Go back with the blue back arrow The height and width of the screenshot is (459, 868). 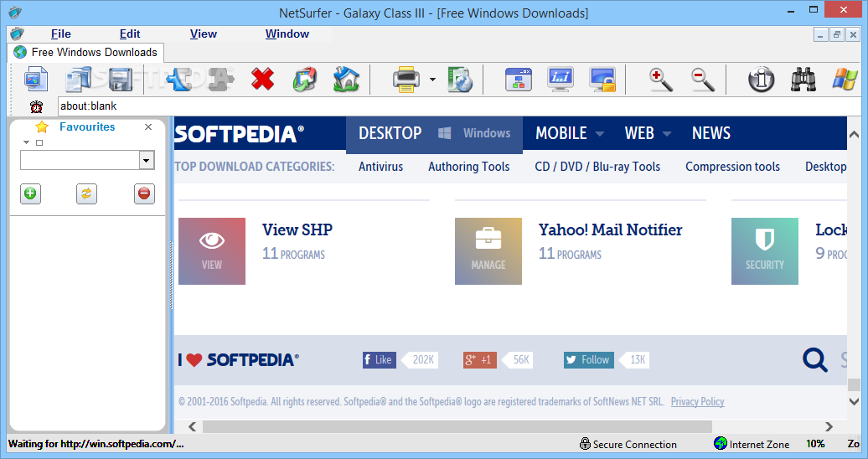(x=178, y=80)
